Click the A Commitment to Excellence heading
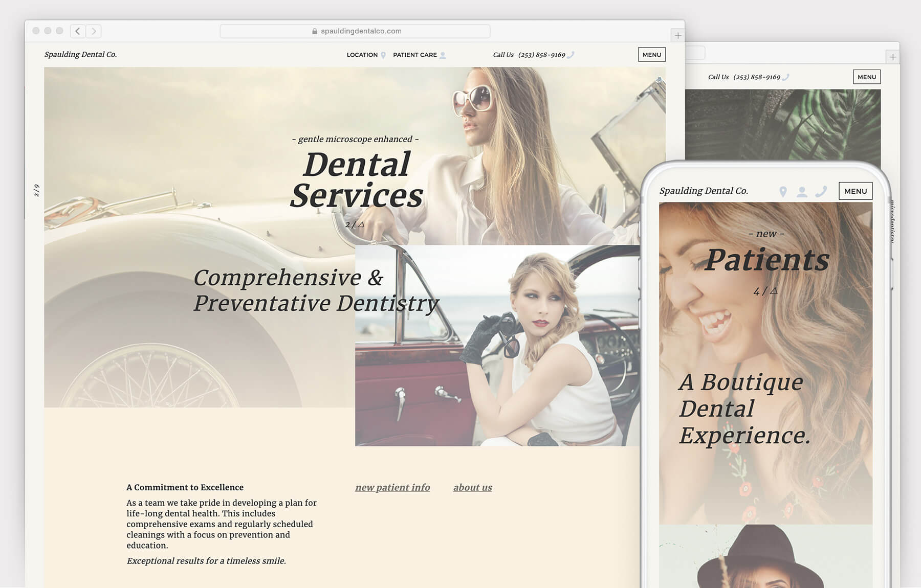 pos(185,487)
